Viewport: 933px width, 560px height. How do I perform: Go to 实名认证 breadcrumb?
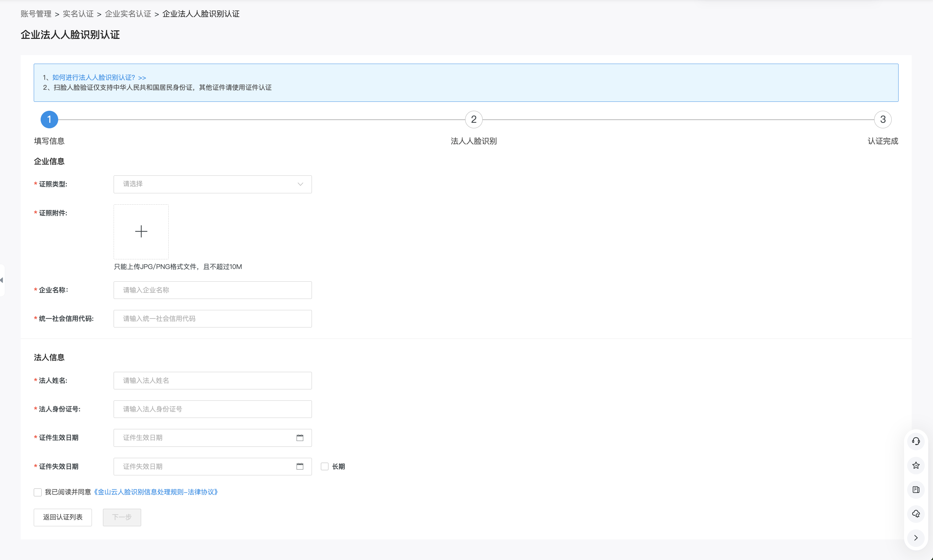(x=78, y=14)
